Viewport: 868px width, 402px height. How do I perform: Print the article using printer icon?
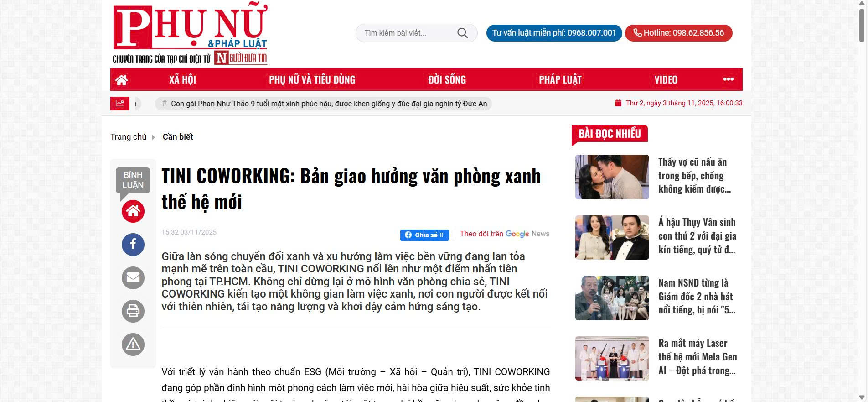(x=133, y=311)
